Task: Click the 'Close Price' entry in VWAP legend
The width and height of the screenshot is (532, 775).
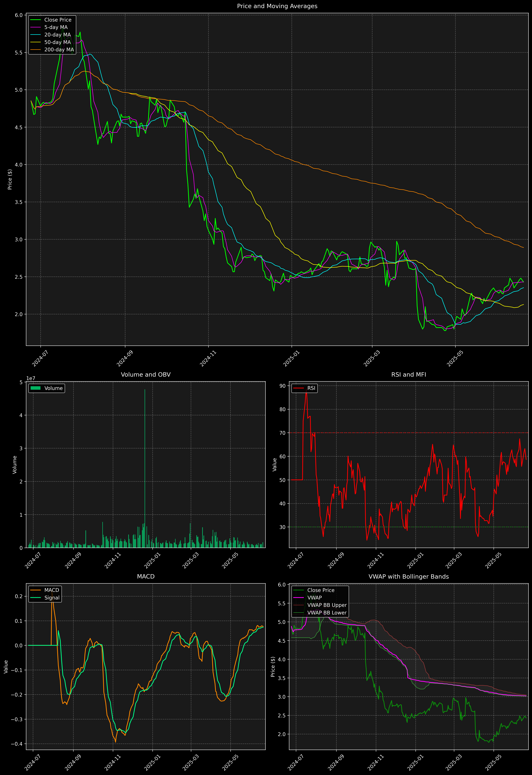Action: coord(314,590)
